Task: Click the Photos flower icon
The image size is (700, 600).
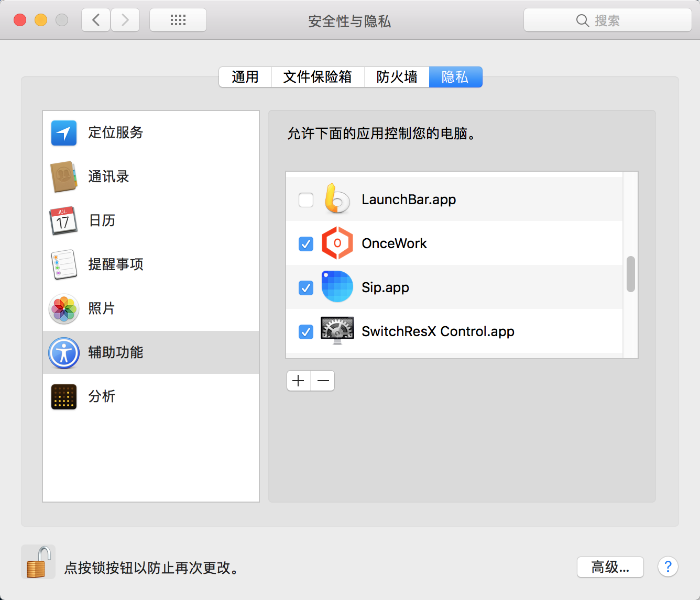Action: click(64, 309)
